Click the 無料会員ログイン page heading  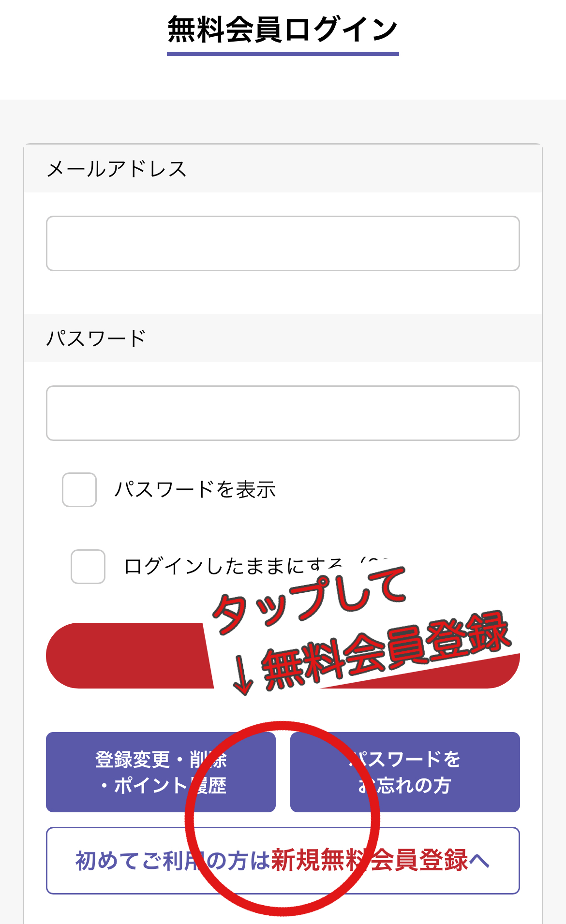[283, 29]
